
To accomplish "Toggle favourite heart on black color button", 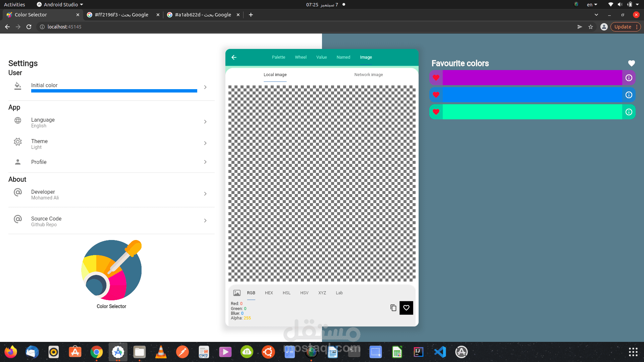I will pyautogui.click(x=406, y=308).
